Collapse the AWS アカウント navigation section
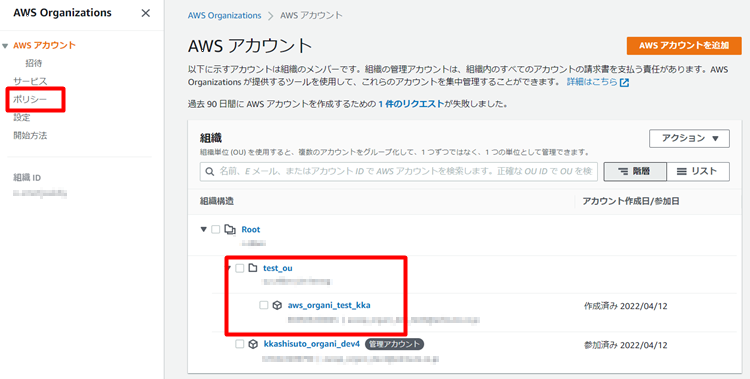Screen dimensions: 750x379 pos(5,46)
